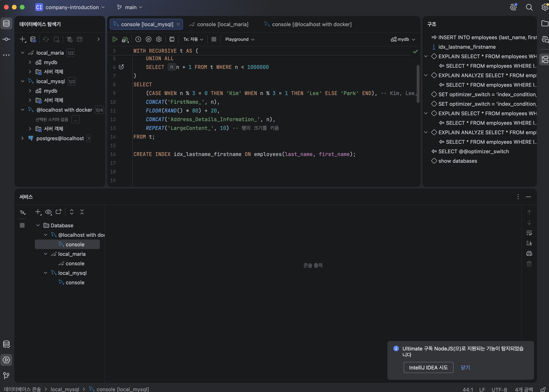Click the IntelliJ IDEA 시도 button
Image resolution: width=549 pixels, height=392 pixels.
[x=428, y=367]
